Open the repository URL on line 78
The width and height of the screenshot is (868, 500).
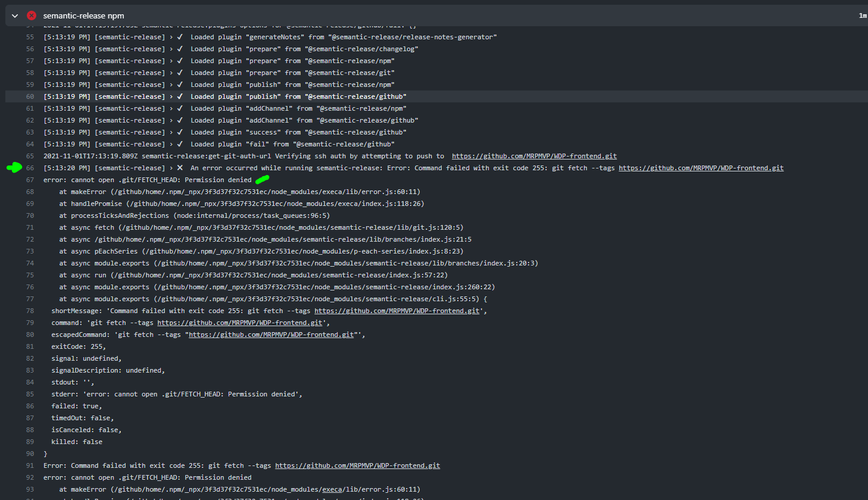click(x=396, y=310)
